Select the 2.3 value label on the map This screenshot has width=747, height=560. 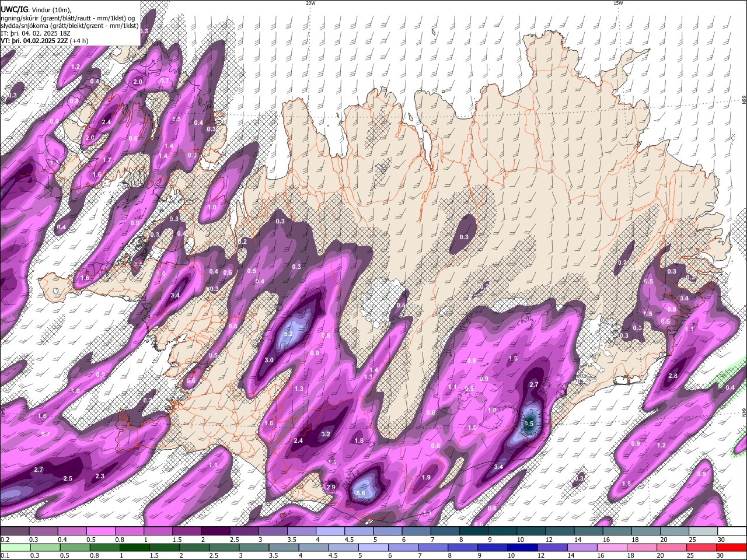[x=100, y=477]
